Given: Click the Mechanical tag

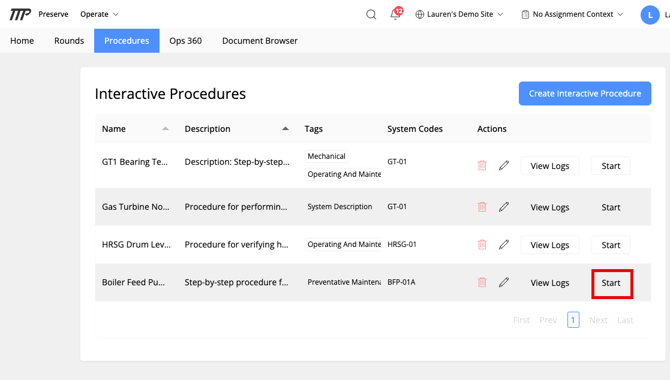Looking at the screenshot, I should [326, 156].
